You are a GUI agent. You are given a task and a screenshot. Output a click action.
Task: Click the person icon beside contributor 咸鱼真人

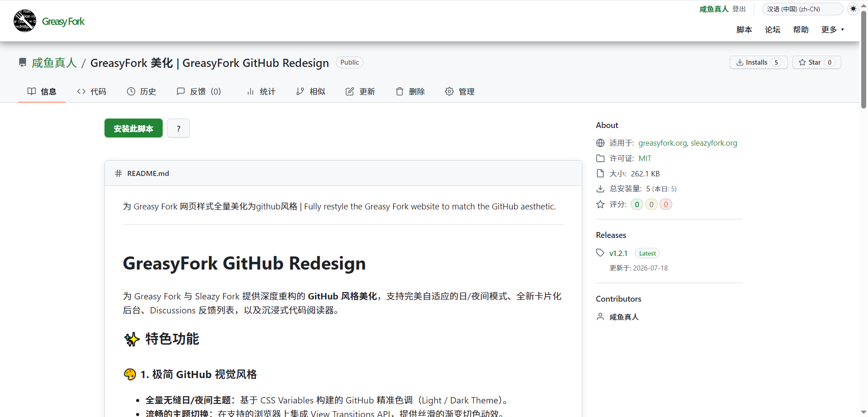tap(600, 317)
